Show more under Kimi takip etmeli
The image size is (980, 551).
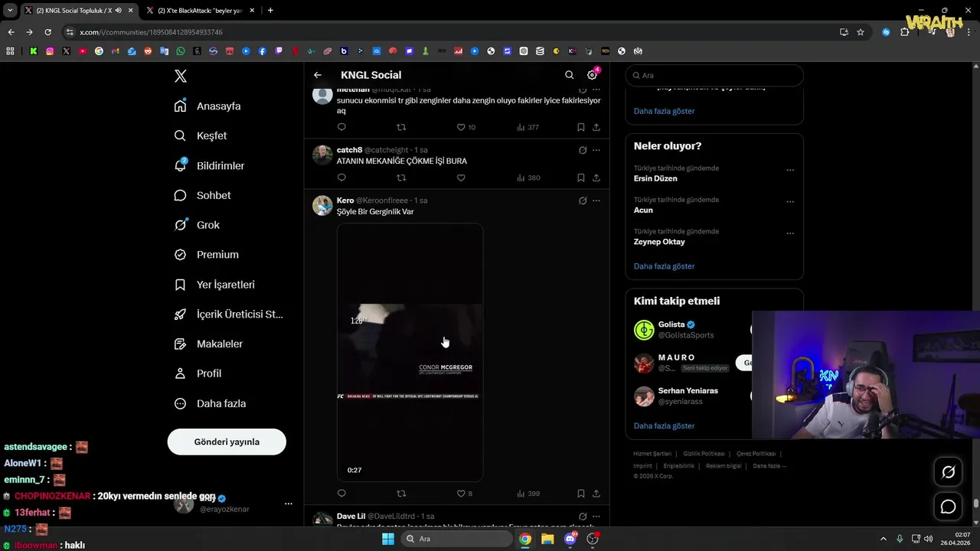pos(664,425)
